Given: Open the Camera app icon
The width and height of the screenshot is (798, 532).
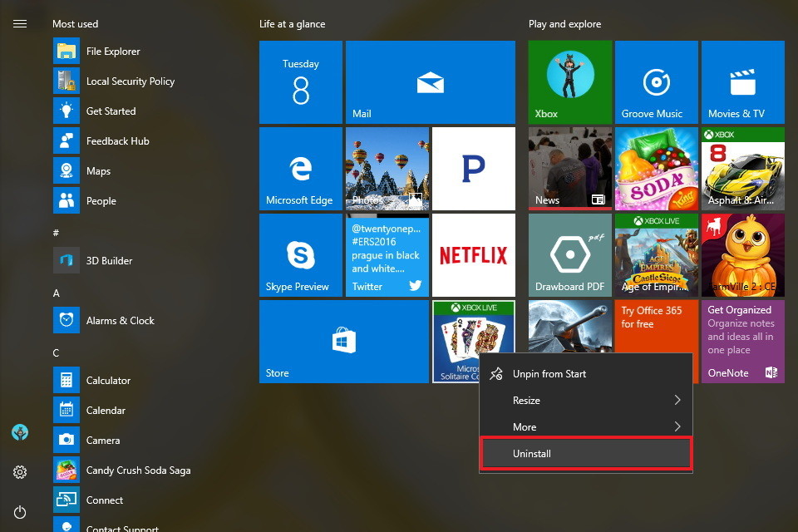Looking at the screenshot, I should click(66, 441).
